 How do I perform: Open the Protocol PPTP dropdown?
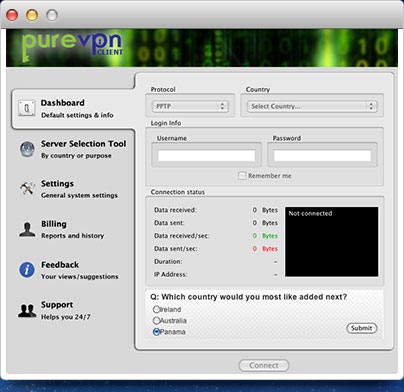[x=190, y=106]
